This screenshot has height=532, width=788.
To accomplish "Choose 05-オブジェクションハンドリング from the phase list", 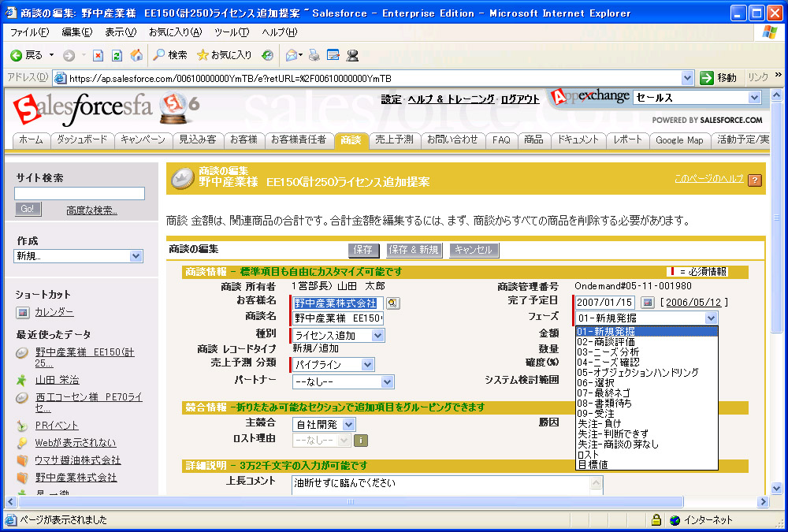I will (x=647, y=373).
